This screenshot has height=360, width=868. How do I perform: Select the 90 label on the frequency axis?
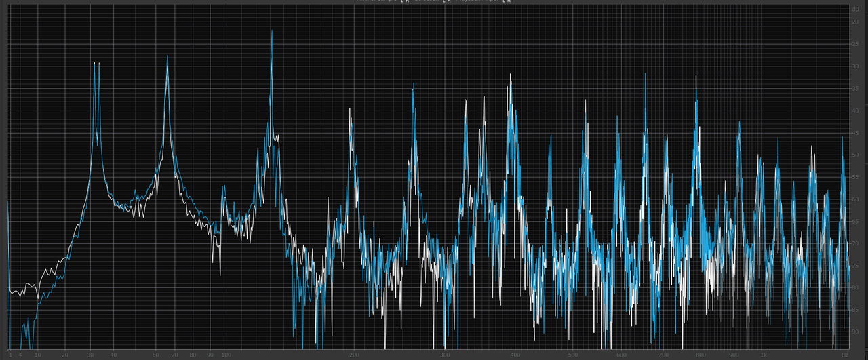[x=211, y=355]
